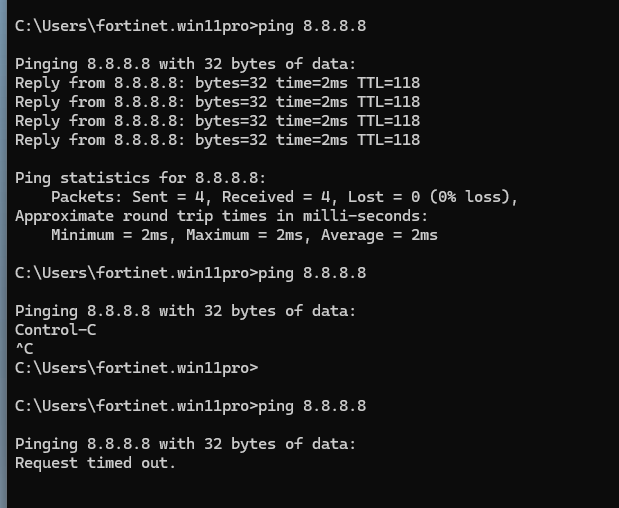Select the first 'Reply from 8.8.8.8' line

coord(217,82)
